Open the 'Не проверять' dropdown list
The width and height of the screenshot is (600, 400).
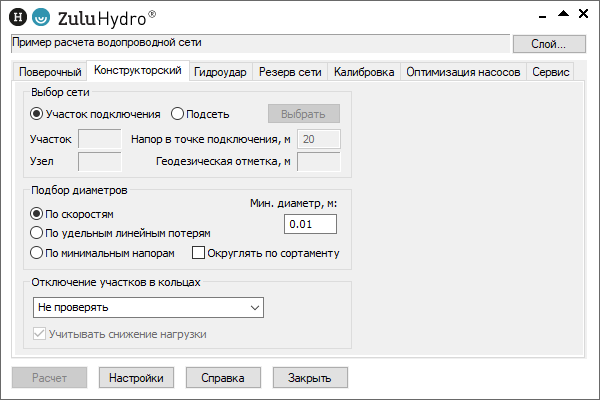(x=147, y=307)
